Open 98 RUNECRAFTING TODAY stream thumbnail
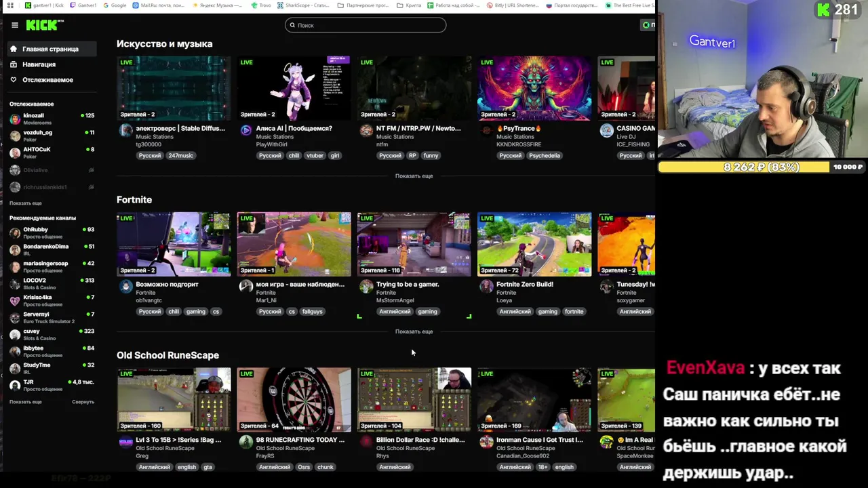Screen dimensions: 868x488 coord(294,400)
